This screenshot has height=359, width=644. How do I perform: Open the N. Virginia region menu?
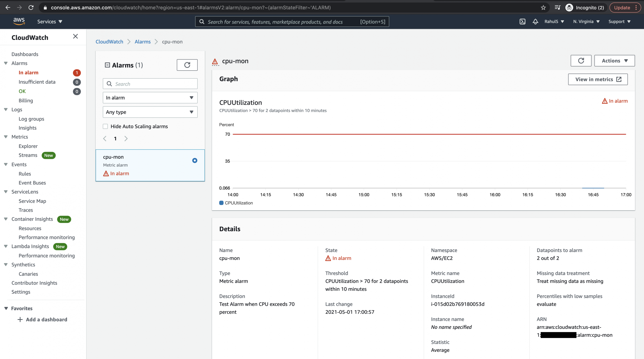(586, 22)
